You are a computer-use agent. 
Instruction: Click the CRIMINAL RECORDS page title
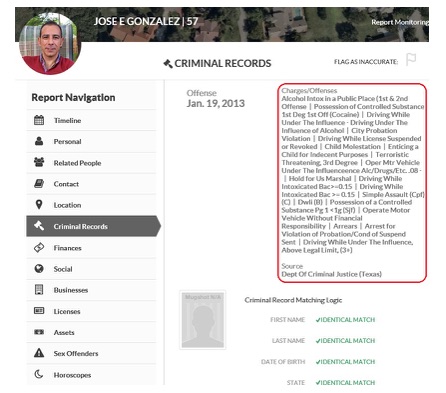[x=223, y=63]
